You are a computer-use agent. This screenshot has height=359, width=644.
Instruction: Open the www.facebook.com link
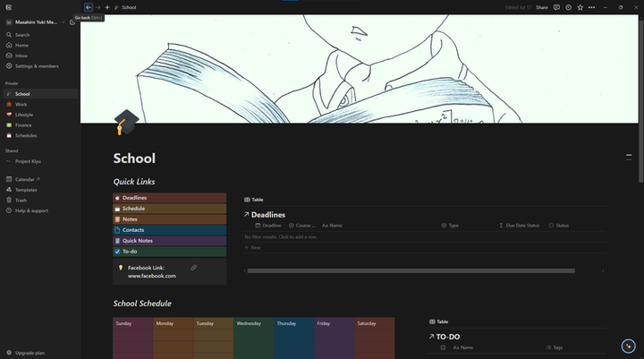point(151,276)
